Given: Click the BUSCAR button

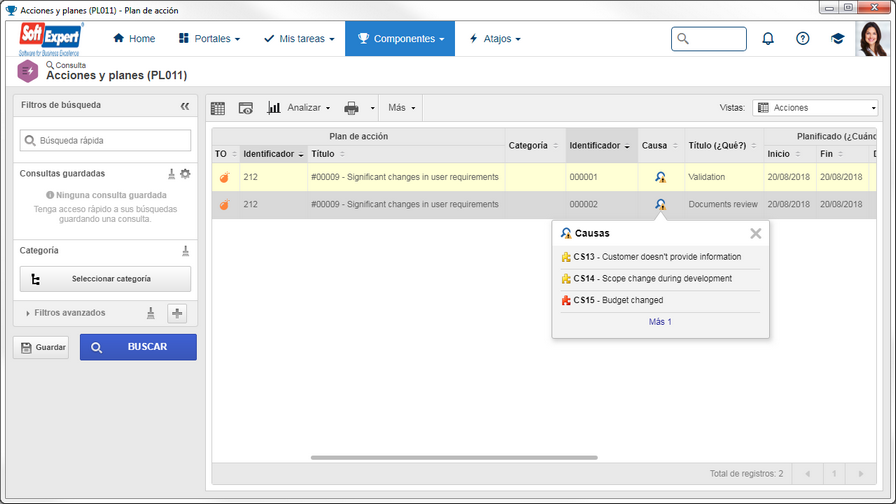Looking at the screenshot, I should (x=138, y=347).
